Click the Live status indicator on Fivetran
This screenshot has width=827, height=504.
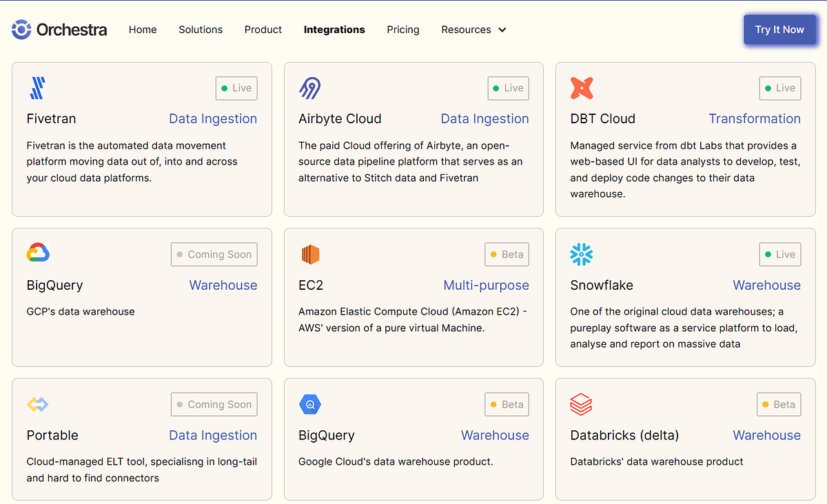click(x=236, y=88)
